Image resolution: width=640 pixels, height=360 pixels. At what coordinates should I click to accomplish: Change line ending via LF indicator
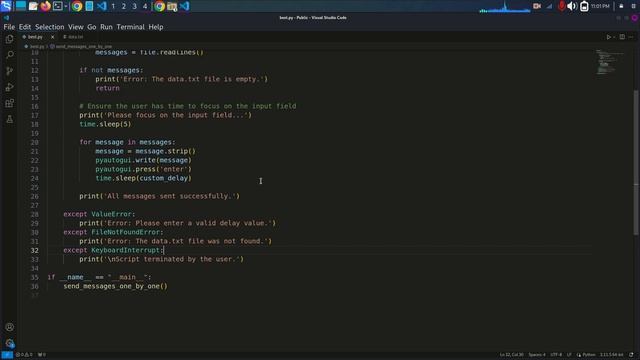(x=569, y=355)
